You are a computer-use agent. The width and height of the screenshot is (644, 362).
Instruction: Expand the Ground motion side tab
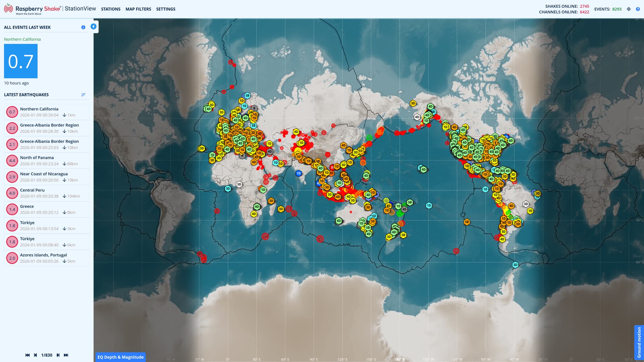[639, 343]
